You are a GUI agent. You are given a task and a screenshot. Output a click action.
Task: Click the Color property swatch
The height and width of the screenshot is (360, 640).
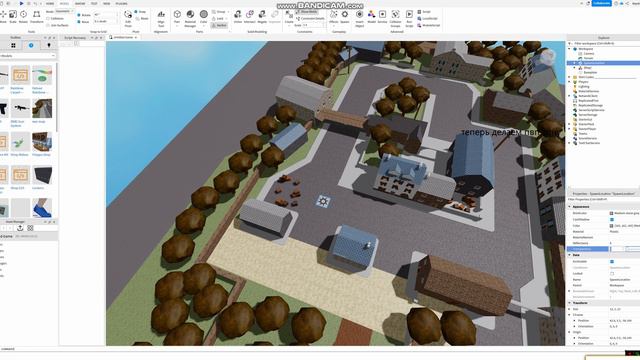(611, 225)
